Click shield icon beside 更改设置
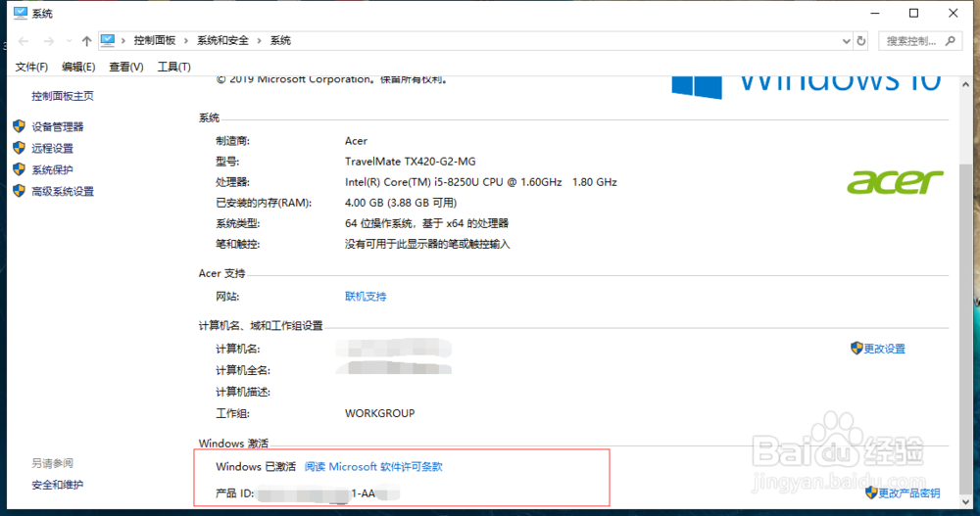 click(x=857, y=348)
